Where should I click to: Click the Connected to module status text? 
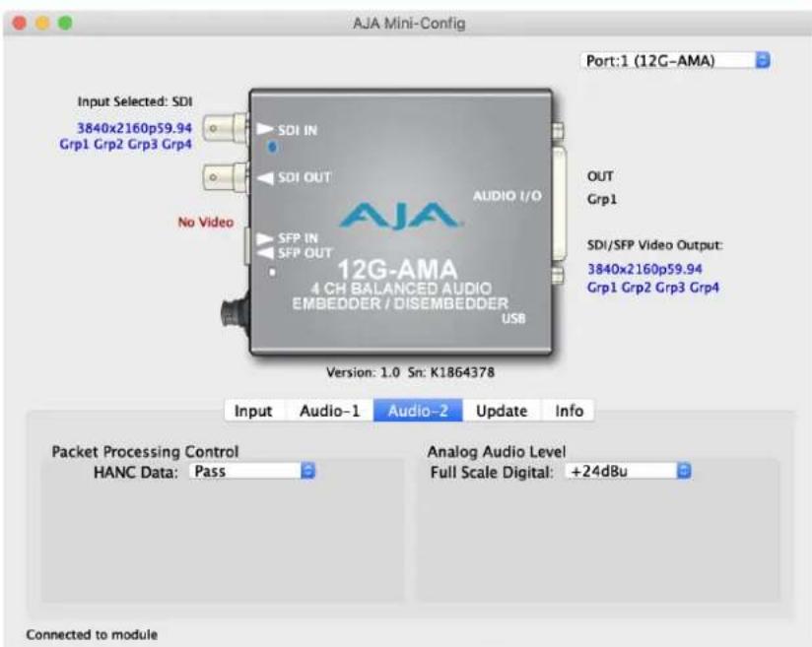click(92, 634)
